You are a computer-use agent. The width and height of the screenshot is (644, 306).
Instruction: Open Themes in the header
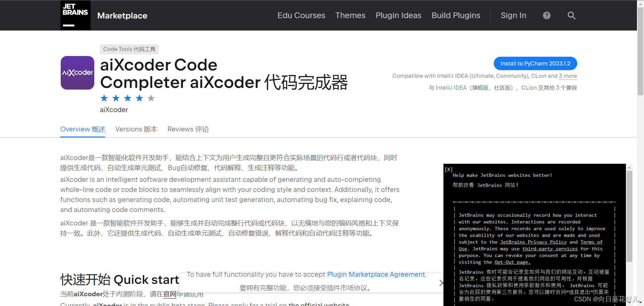pos(350,15)
